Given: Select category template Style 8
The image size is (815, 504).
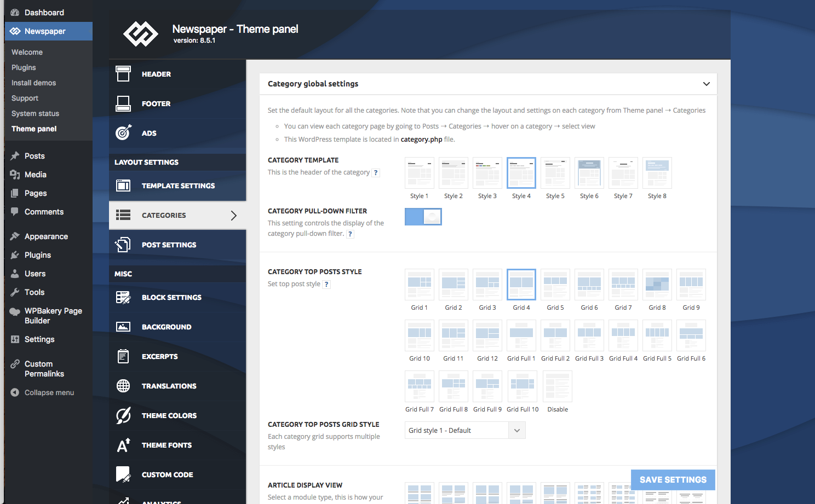Looking at the screenshot, I should (x=657, y=173).
